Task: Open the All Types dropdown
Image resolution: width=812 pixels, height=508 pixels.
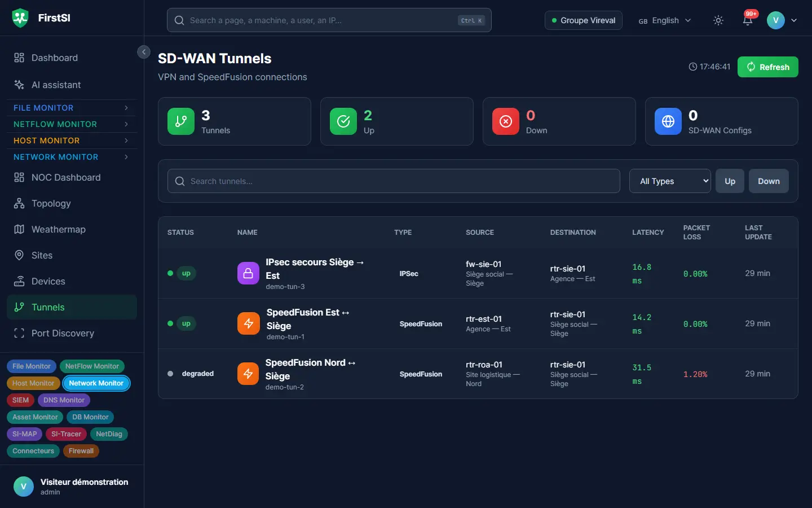Action: 670,181
